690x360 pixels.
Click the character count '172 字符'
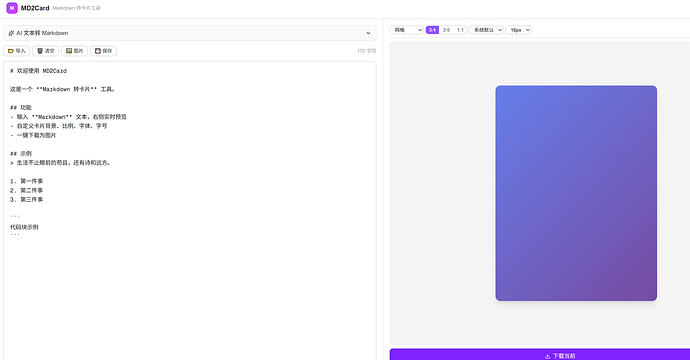(367, 51)
